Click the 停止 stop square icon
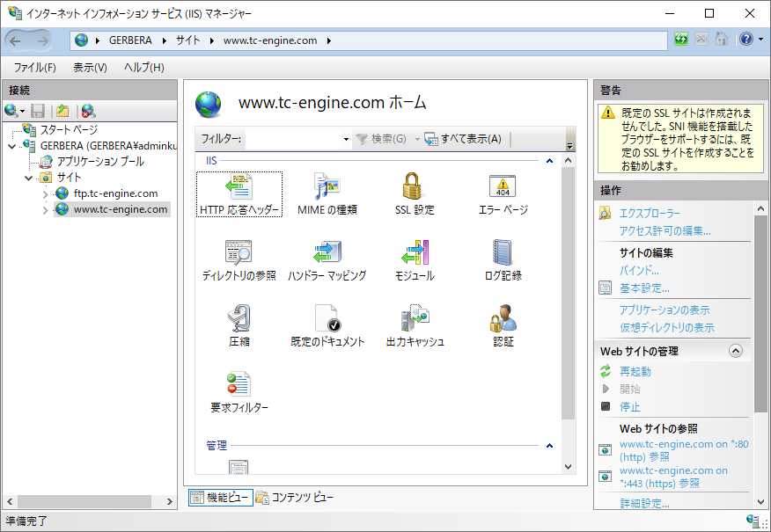The height and width of the screenshot is (532, 771). (606, 407)
